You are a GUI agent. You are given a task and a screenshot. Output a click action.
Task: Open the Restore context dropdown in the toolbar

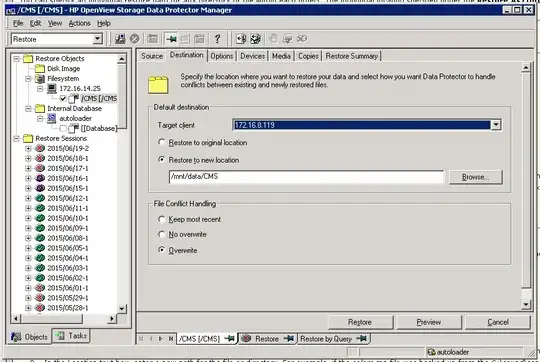(98, 39)
